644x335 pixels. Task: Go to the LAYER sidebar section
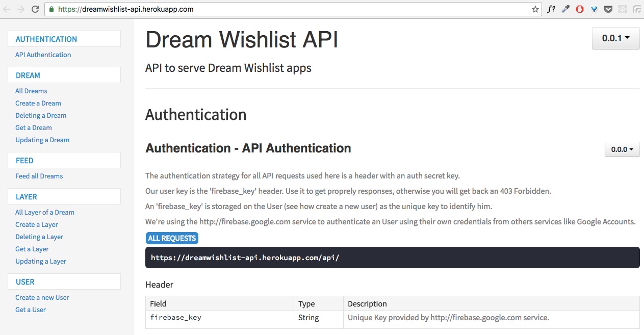(x=64, y=197)
